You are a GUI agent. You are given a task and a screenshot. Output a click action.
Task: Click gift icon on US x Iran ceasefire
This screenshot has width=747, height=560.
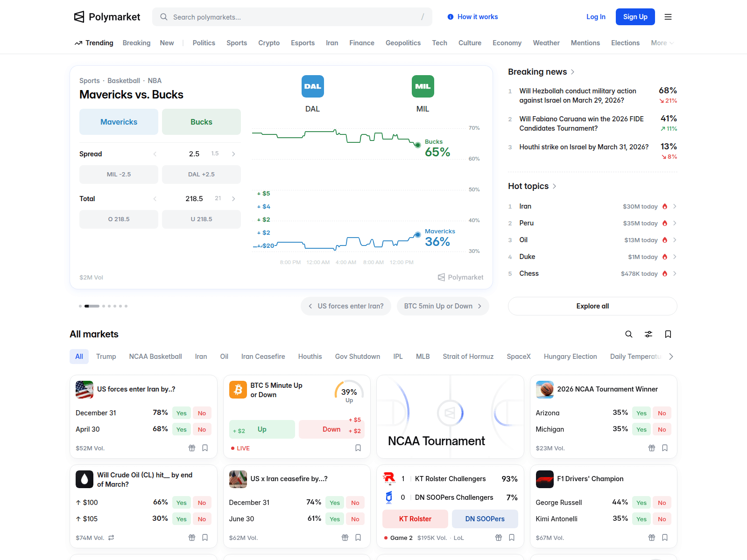345,538
